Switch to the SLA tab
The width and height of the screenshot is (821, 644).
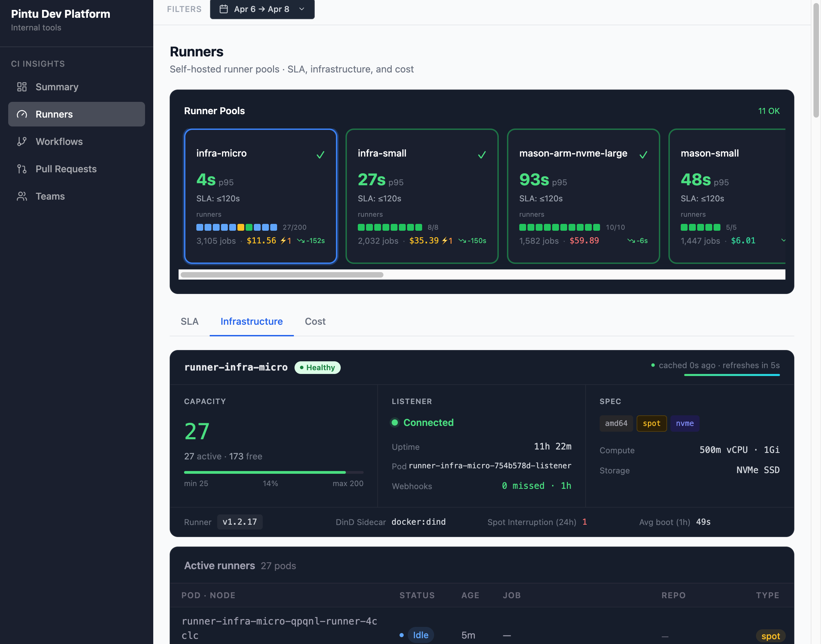(x=190, y=321)
